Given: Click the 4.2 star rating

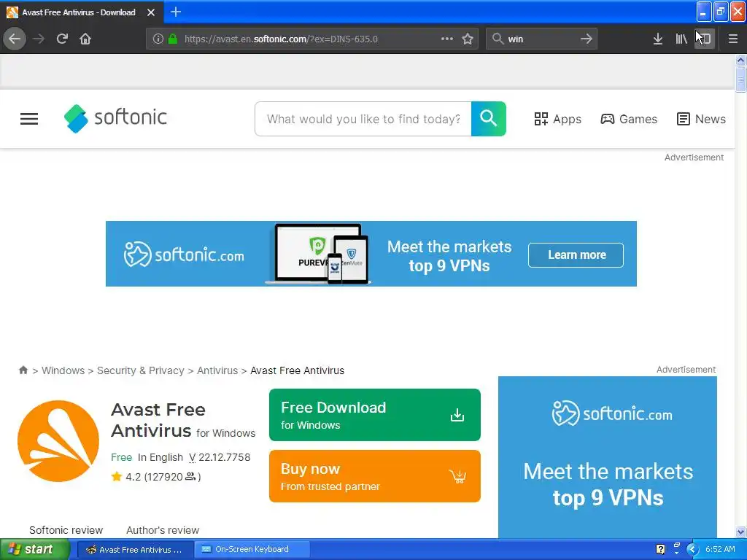Looking at the screenshot, I should 156,477.
